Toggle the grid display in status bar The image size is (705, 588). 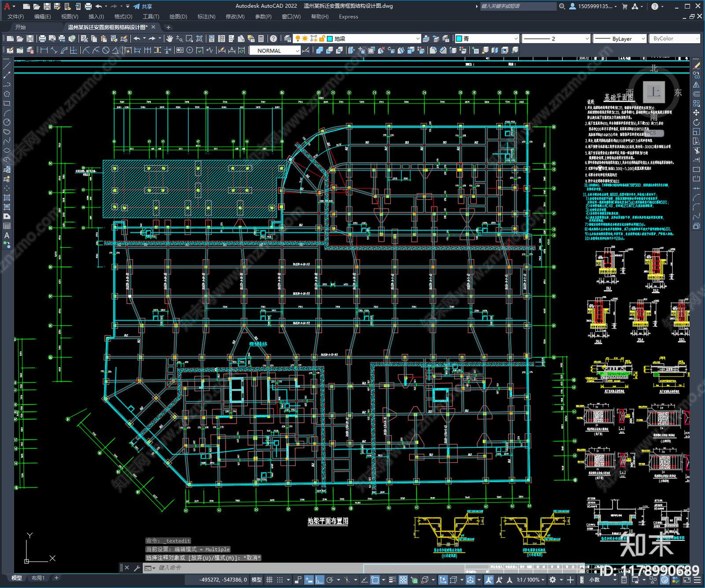pos(269,580)
